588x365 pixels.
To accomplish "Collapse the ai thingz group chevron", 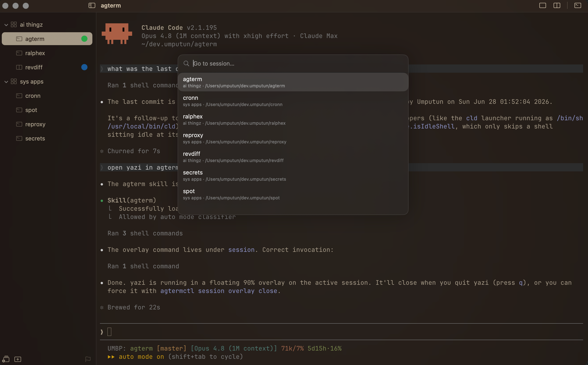I will tap(6, 25).
